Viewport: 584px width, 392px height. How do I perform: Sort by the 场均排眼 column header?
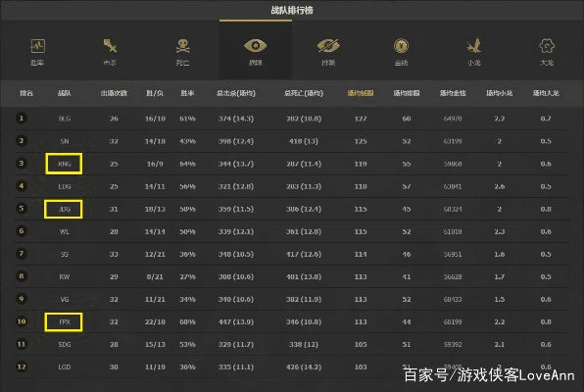(407, 93)
